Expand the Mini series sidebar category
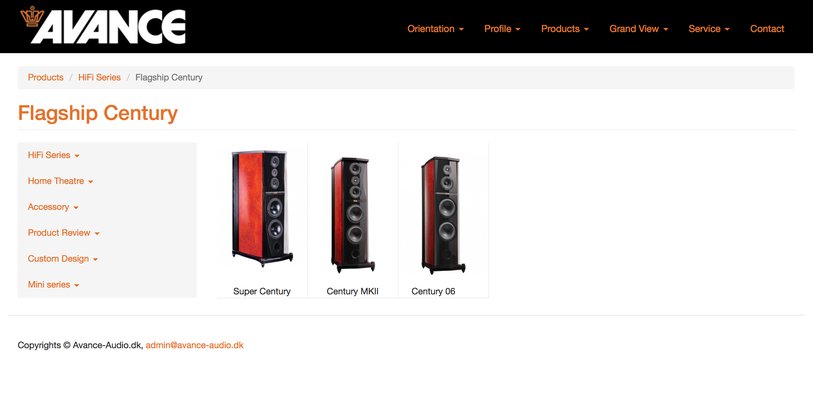The image size is (813, 400). (x=53, y=285)
